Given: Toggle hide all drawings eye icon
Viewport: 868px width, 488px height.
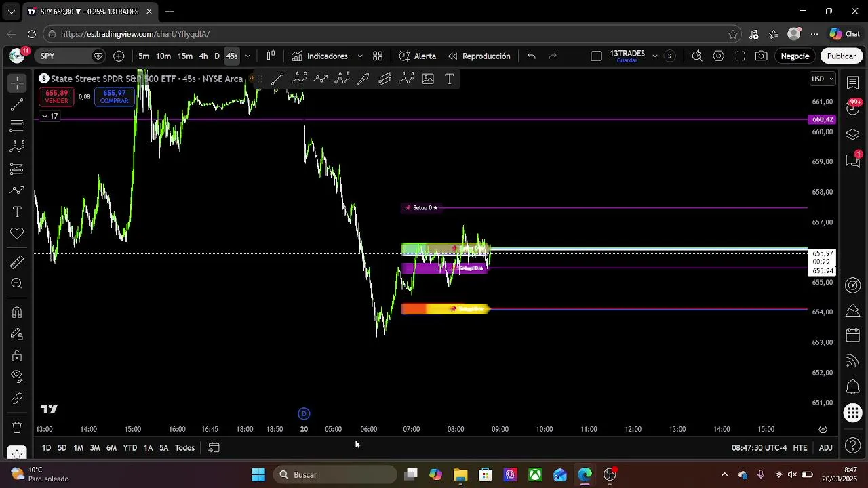Looking at the screenshot, I should [x=17, y=376].
